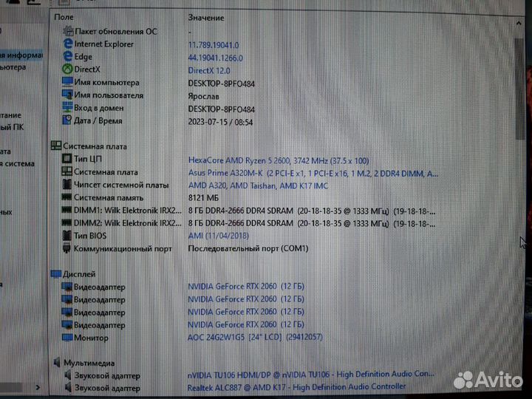The width and height of the screenshot is (532, 399).
Task: Click the Realtek Звуковой адаптер row icon
Action: [68, 387]
